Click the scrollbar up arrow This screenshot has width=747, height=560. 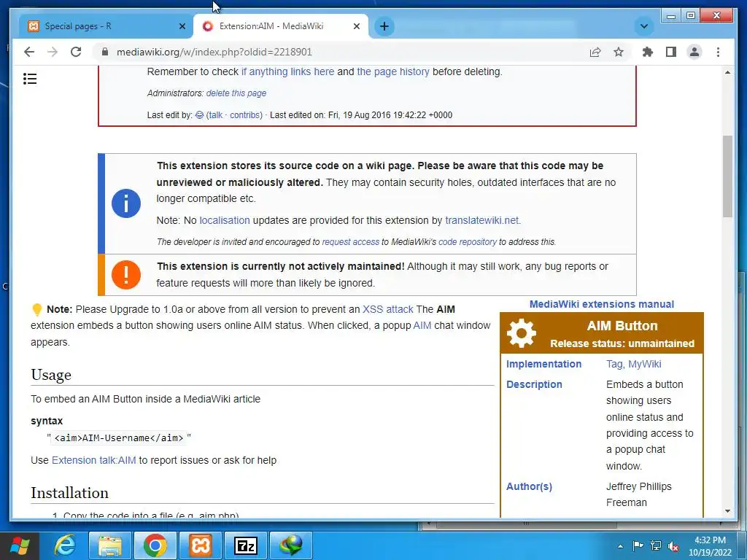(727, 72)
